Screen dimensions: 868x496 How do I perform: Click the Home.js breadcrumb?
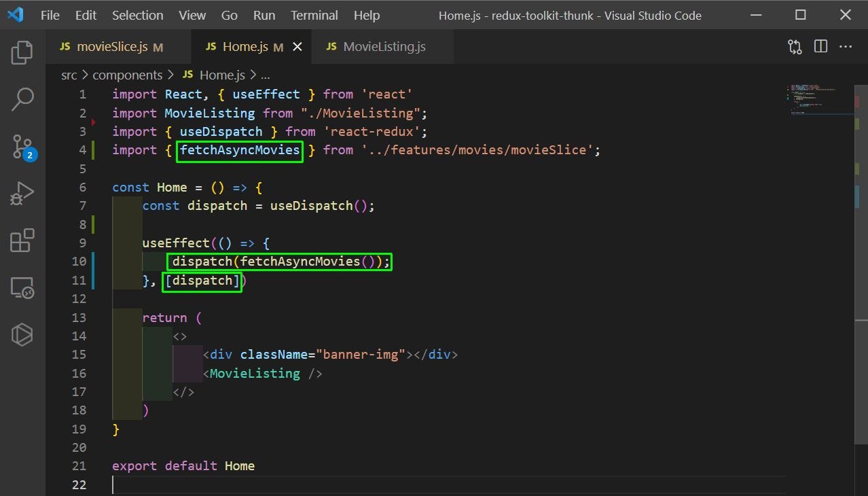(214, 75)
